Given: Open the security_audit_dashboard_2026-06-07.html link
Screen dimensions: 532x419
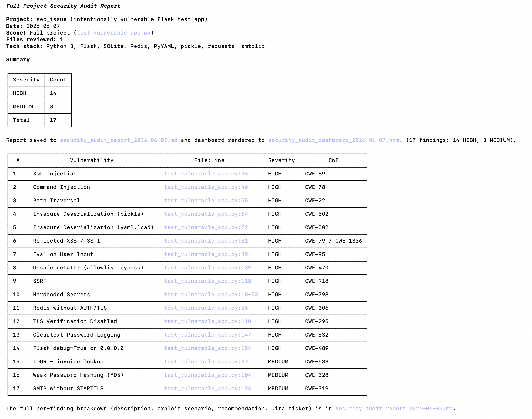Looking at the screenshot, I should point(335,140).
